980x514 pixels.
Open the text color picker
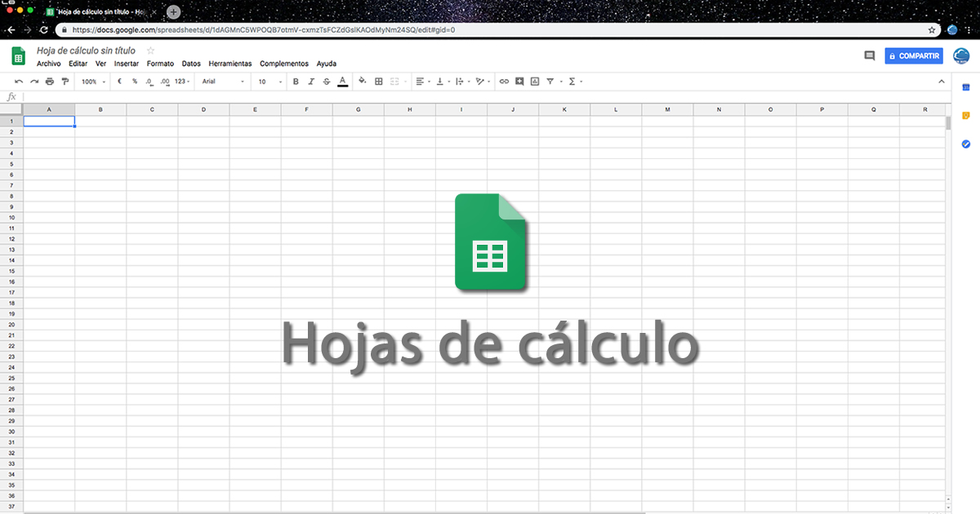tap(342, 82)
